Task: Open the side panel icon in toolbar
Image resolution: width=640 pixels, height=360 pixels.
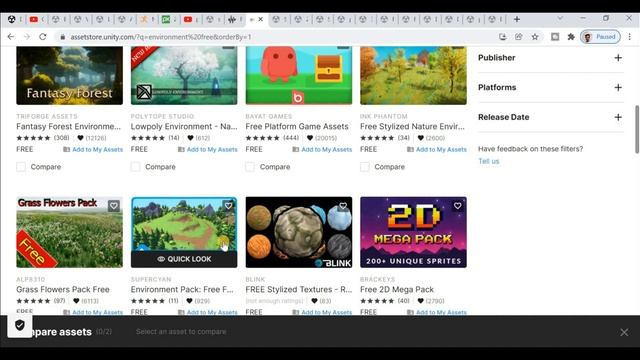Action: 555,37
